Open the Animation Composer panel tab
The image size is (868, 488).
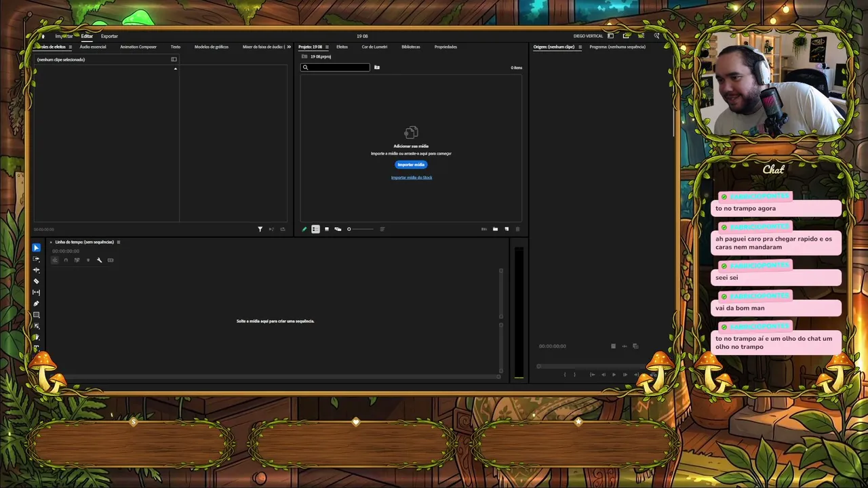click(138, 47)
